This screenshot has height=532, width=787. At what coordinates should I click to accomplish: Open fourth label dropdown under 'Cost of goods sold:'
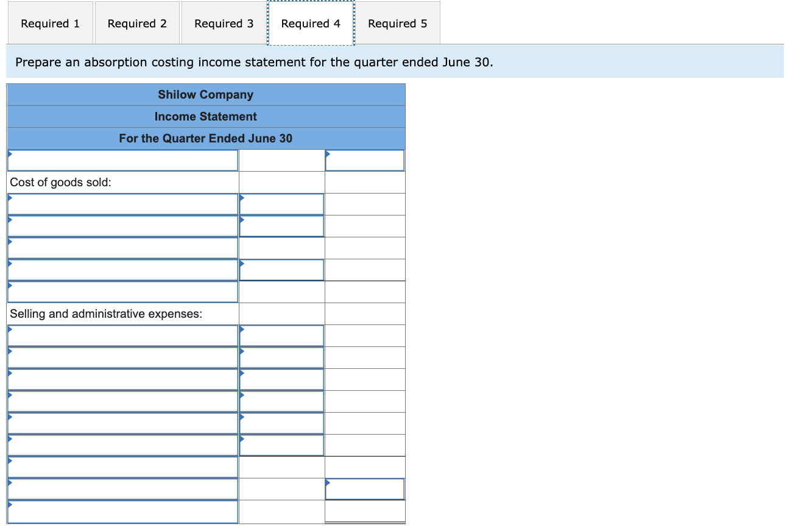[122, 270]
